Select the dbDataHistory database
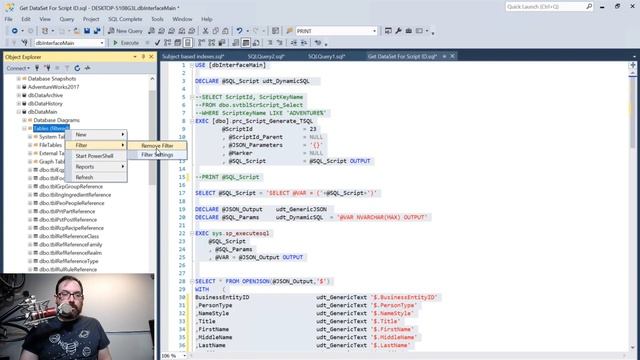Image resolution: width=640 pixels, height=360 pixels. tap(45, 104)
